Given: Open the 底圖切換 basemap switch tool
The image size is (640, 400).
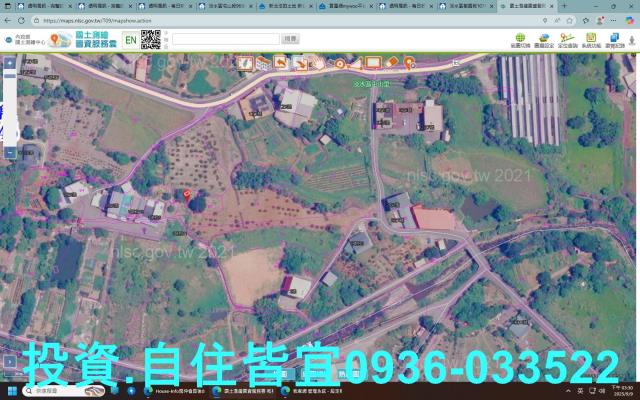Looking at the screenshot, I should pos(521,41).
